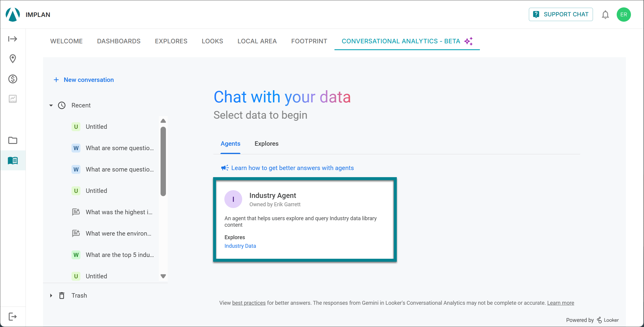Open the Explores top navigation tab
The image size is (644, 327).
pos(171,41)
